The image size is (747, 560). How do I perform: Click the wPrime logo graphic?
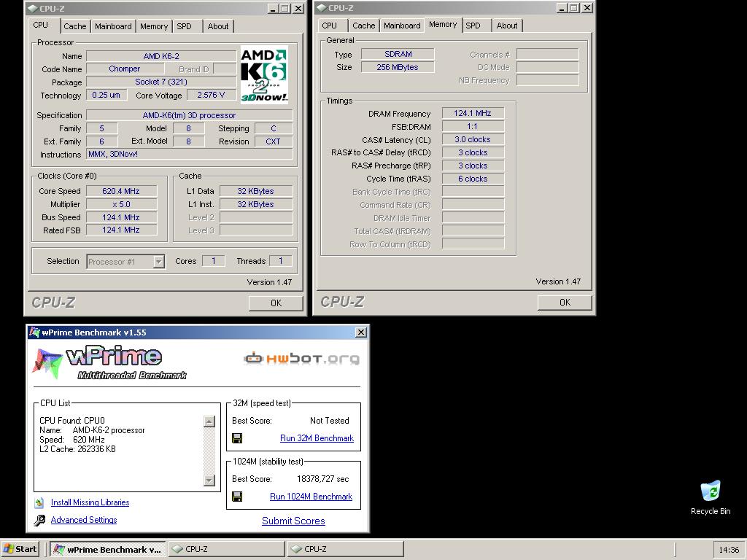pyautogui.click(x=110, y=363)
